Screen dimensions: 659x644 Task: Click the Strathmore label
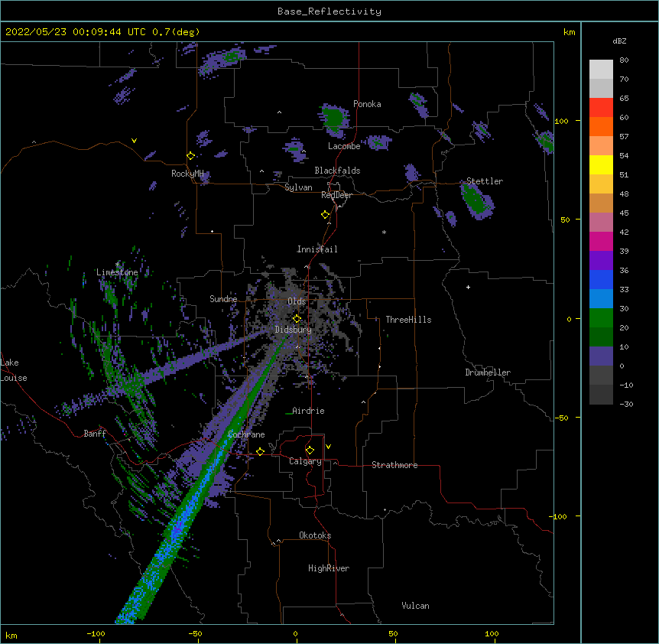(394, 465)
